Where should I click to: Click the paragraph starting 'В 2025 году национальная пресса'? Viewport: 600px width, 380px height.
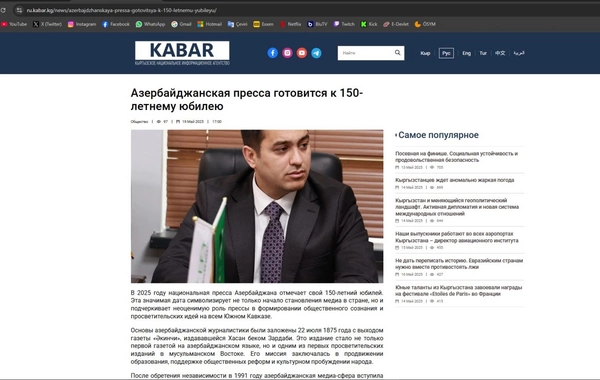[x=257, y=305]
